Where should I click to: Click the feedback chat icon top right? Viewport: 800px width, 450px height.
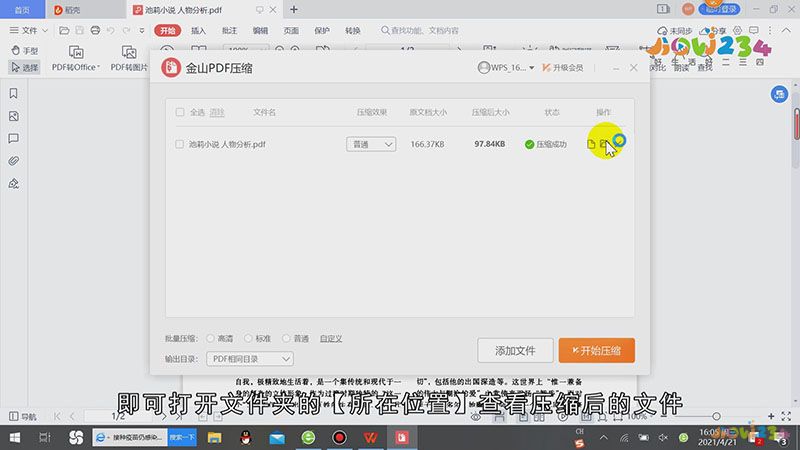coord(754,31)
